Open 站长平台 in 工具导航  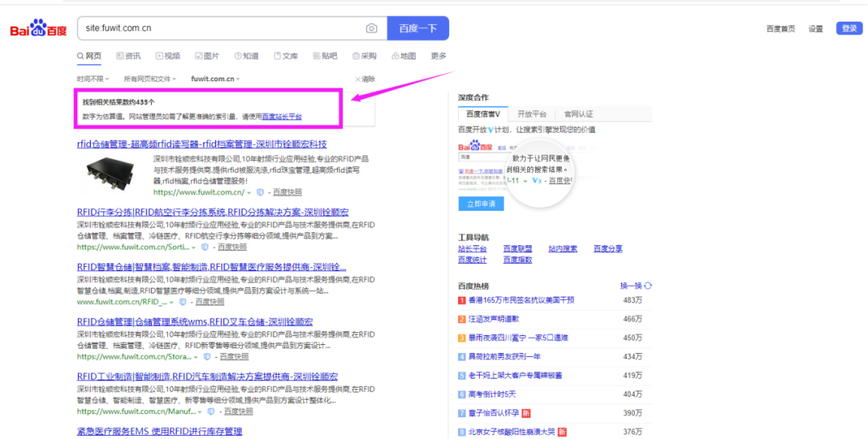pos(473,248)
